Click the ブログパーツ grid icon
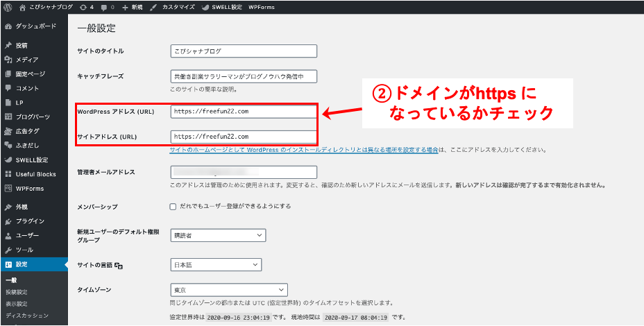This screenshot has height=326, width=644. [x=8, y=117]
